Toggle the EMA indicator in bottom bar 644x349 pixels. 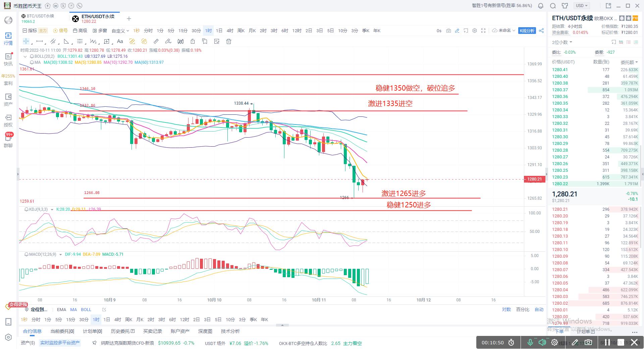(x=61, y=309)
